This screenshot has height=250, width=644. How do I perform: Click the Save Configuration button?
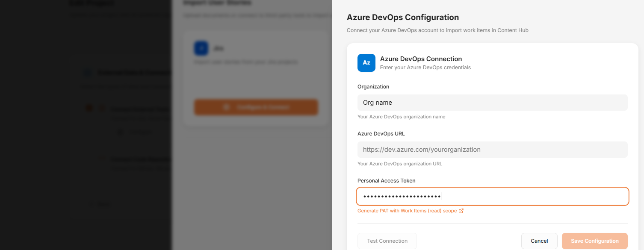(x=594, y=241)
